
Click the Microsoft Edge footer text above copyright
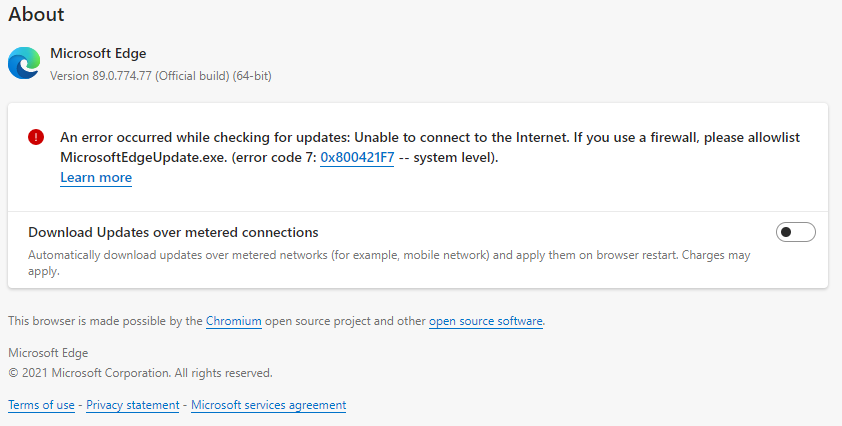[x=48, y=353]
